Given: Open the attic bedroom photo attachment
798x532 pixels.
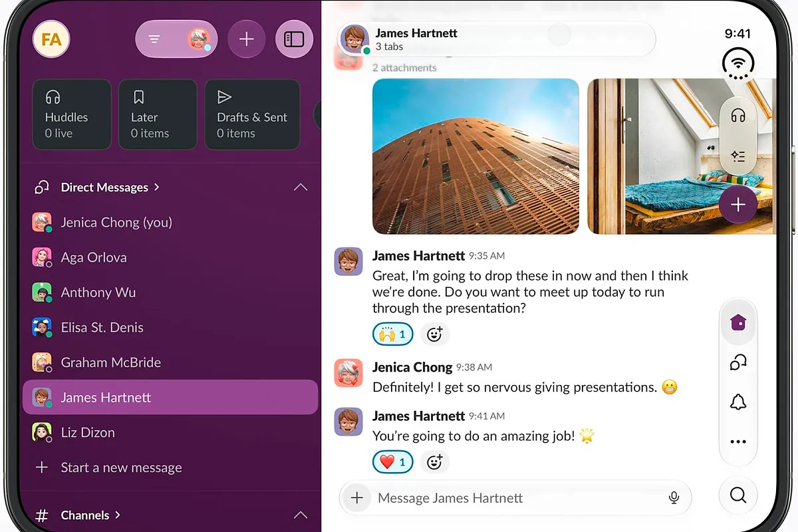Looking at the screenshot, I should pos(682,156).
